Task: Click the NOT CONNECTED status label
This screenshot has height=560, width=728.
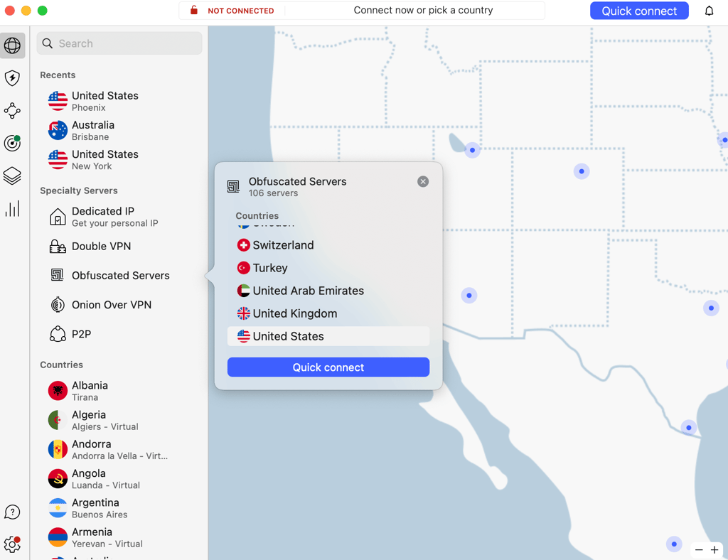Action: pyautogui.click(x=240, y=11)
